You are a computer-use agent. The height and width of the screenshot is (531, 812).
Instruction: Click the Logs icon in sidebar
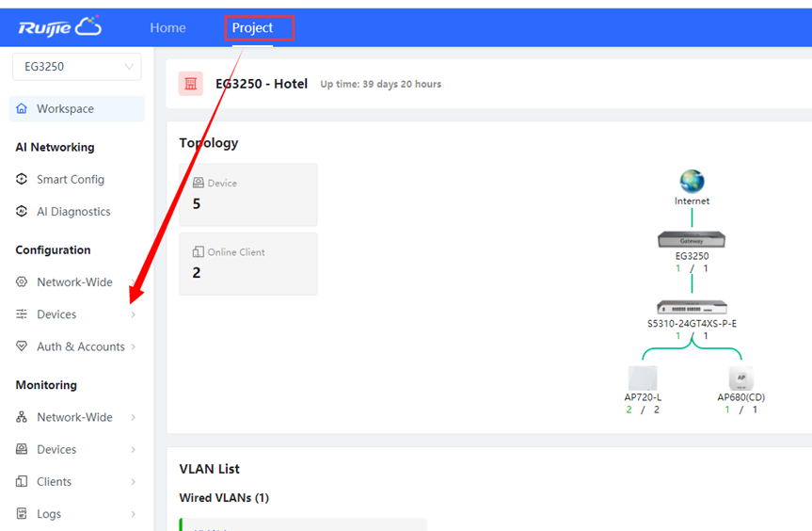(22, 513)
